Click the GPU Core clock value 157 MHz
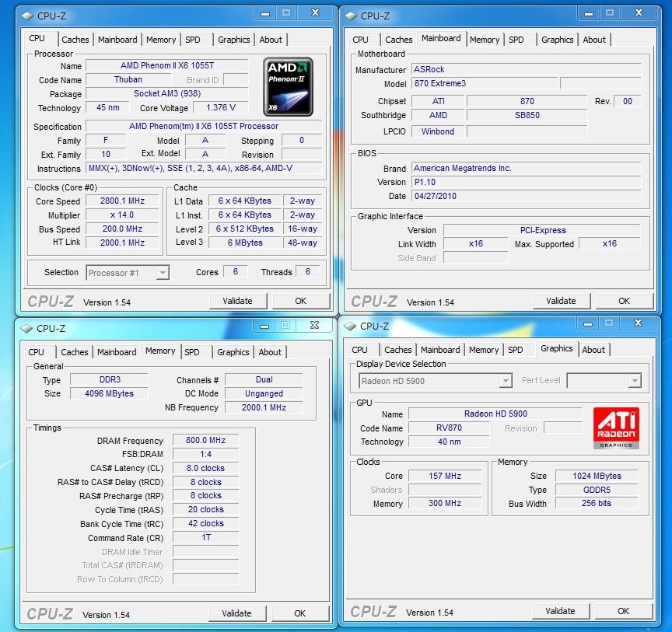Screen dimensions: 672x632 click(x=445, y=476)
